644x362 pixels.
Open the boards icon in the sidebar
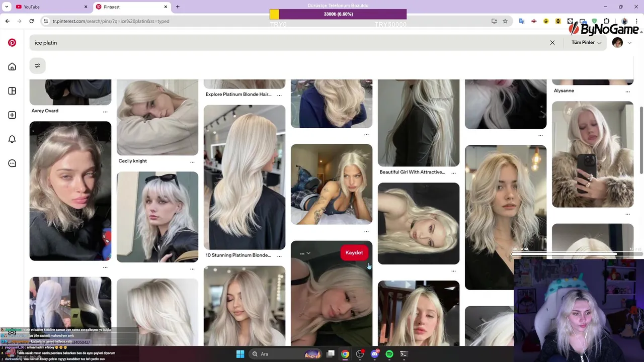pos(12,91)
